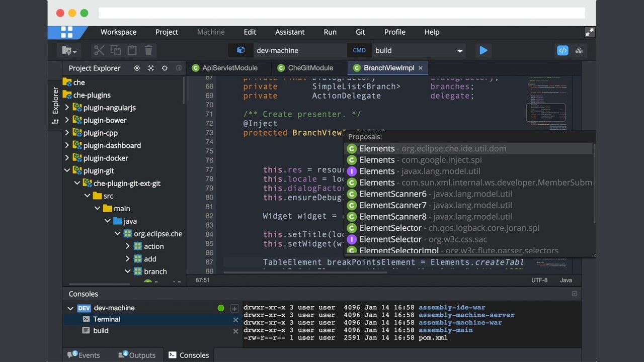The height and width of the screenshot is (362, 644).
Task: Click the locate target icon in Project Explorer
Action: coord(137,68)
